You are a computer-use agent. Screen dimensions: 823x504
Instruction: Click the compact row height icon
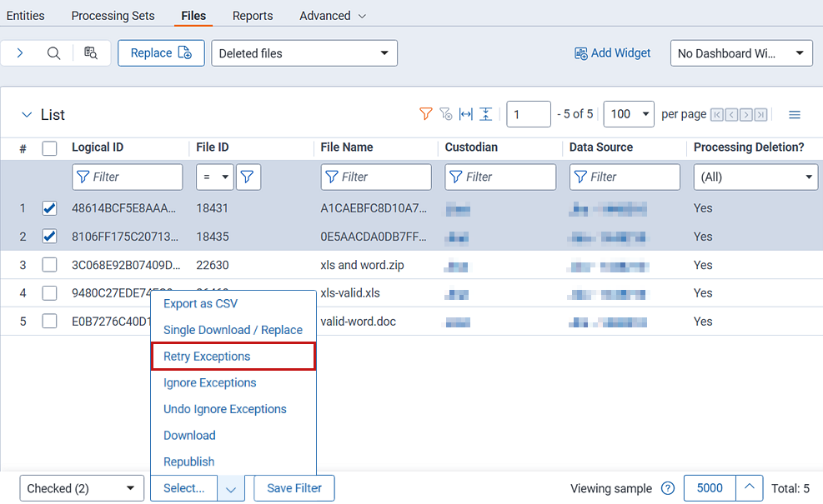(x=486, y=114)
